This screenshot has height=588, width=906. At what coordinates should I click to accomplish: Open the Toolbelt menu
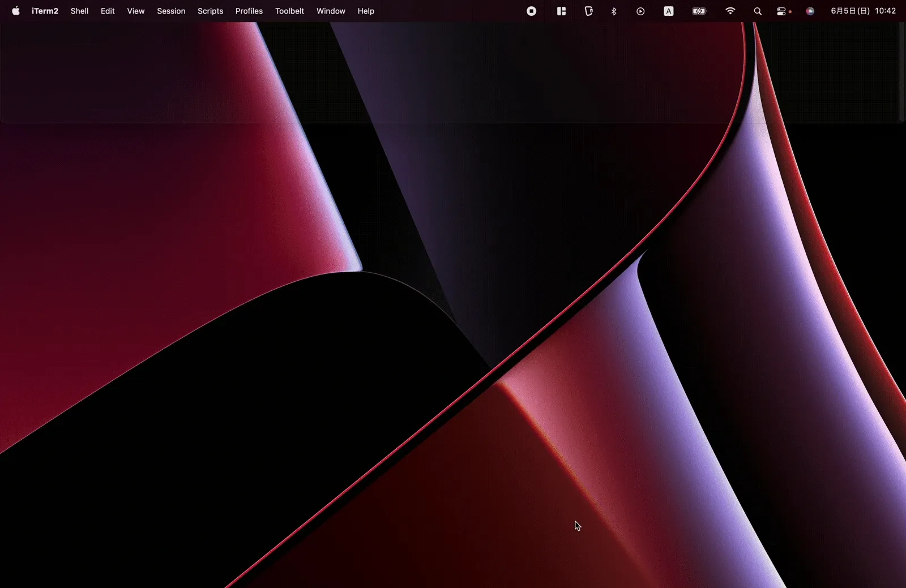(289, 11)
